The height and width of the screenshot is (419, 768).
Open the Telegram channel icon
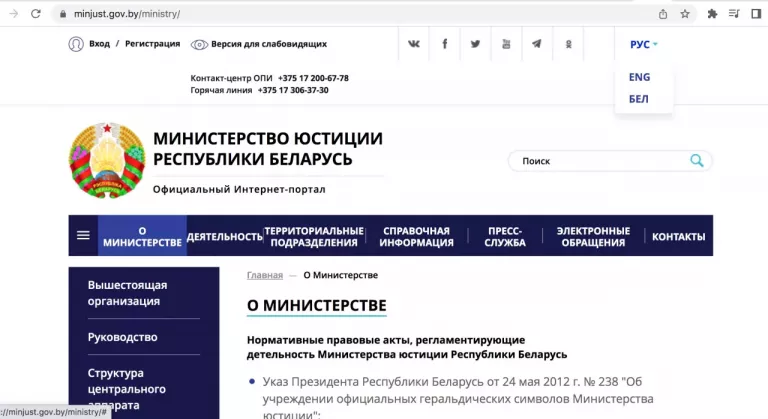(x=538, y=44)
